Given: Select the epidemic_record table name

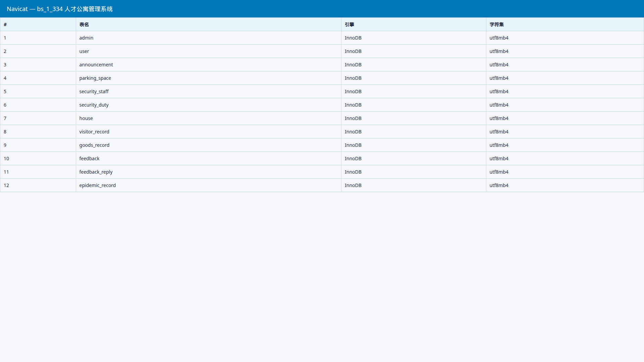Looking at the screenshot, I should point(97,185).
